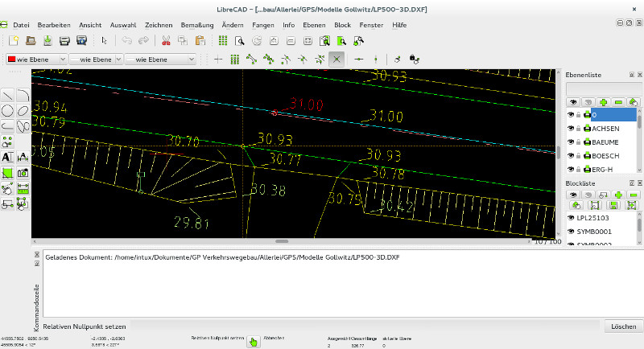Redo the last undone action
Screen dimensions: 644x349
click(x=143, y=40)
